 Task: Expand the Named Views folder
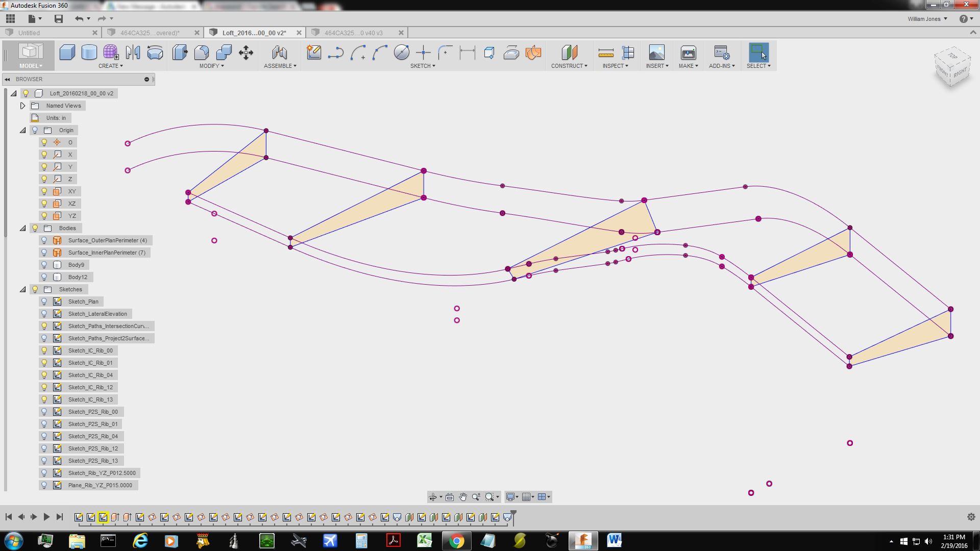[x=23, y=106]
